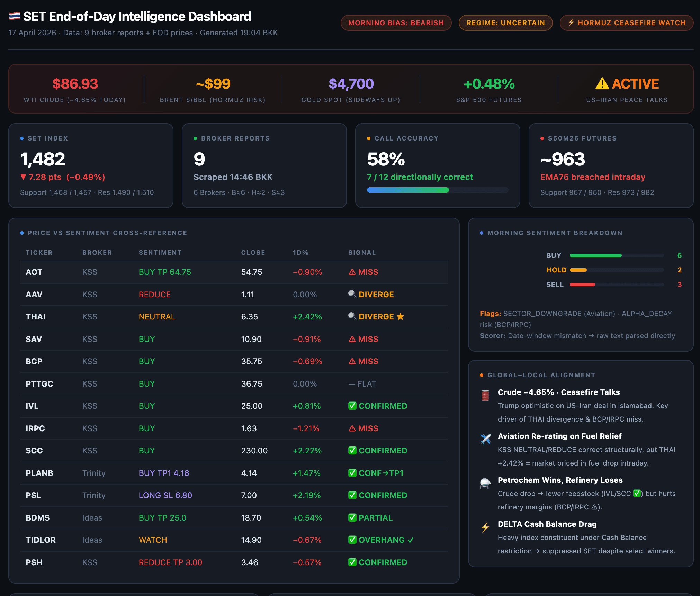Click the 1,482 SET Index value

[43, 159]
